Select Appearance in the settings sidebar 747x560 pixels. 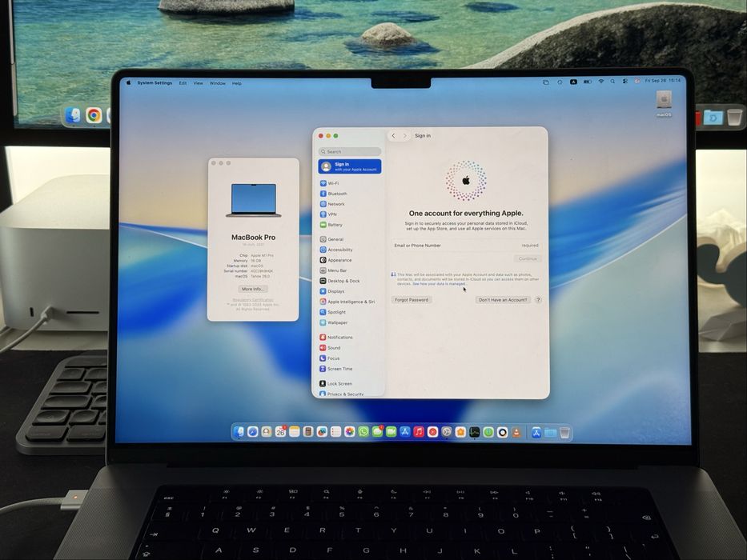coord(349,261)
